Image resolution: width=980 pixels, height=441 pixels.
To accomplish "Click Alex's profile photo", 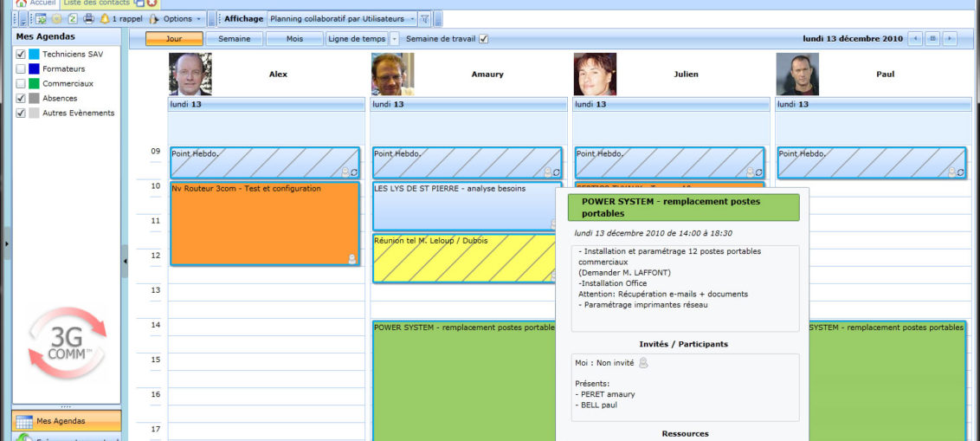I will click(x=190, y=74).
